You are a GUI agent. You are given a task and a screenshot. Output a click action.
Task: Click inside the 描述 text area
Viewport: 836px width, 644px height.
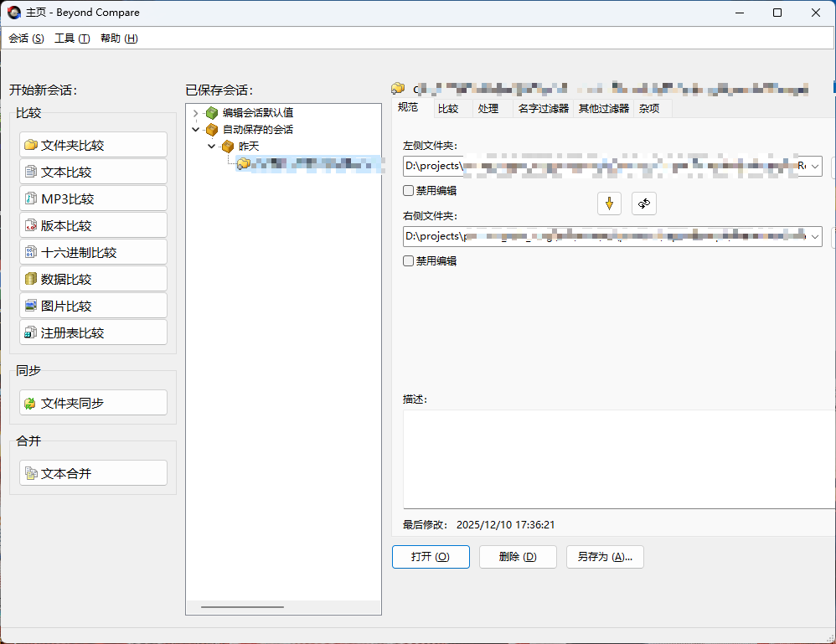coord(619,459)
